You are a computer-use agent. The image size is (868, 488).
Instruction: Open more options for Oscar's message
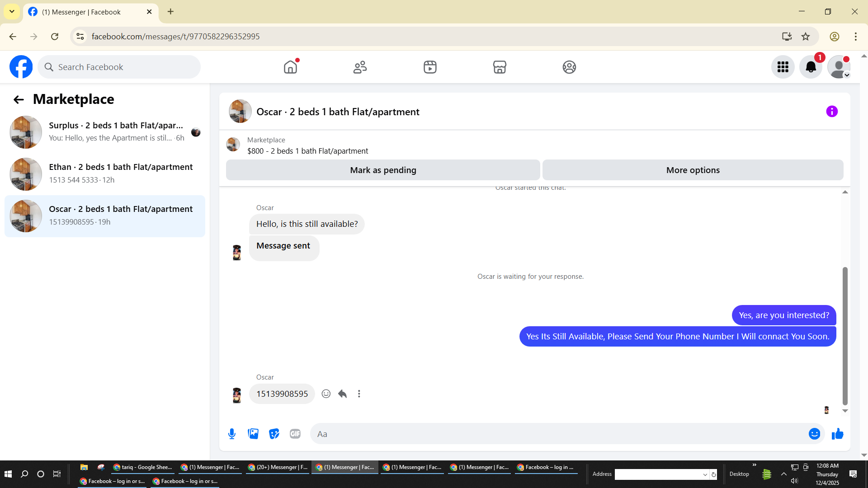[x=359, y=394]
